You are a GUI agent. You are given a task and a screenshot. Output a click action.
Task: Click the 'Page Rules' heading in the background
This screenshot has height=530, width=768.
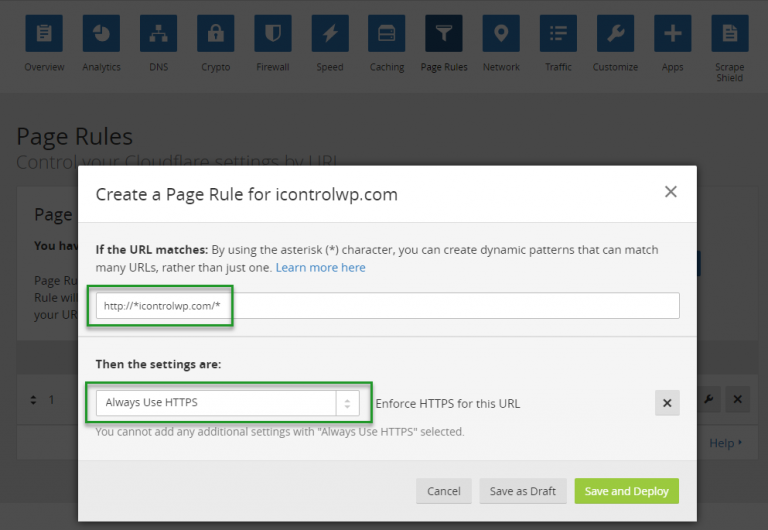coord(74,137)
